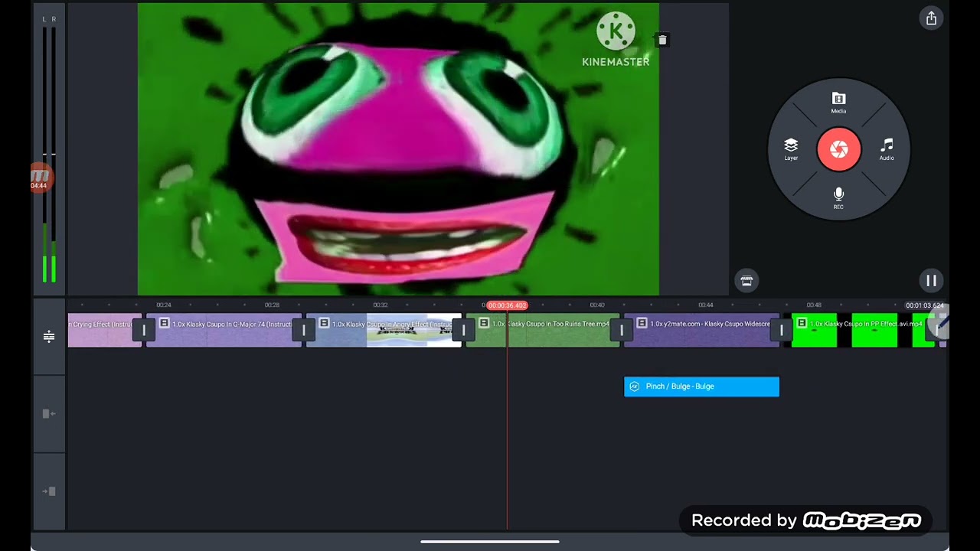
Task: Click the 00:24 mark on timeline ruler
Action: click(163, 305)
